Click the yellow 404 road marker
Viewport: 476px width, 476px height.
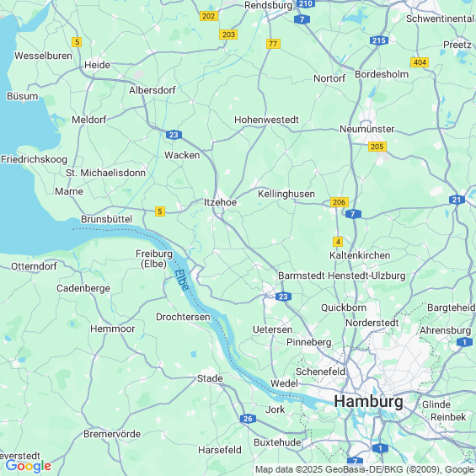420,62
